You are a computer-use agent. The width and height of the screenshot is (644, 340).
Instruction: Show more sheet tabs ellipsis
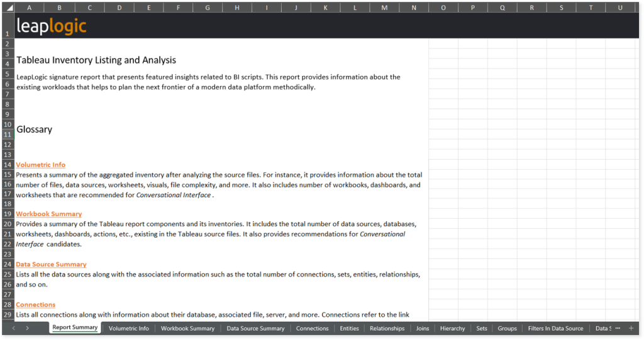pos(618,328)
